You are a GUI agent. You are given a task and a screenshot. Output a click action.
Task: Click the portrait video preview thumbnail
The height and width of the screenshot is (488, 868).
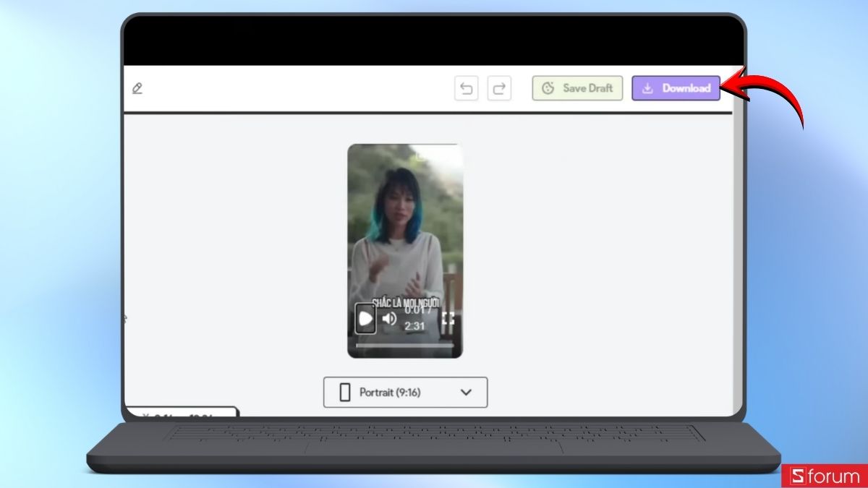point(405,217)
